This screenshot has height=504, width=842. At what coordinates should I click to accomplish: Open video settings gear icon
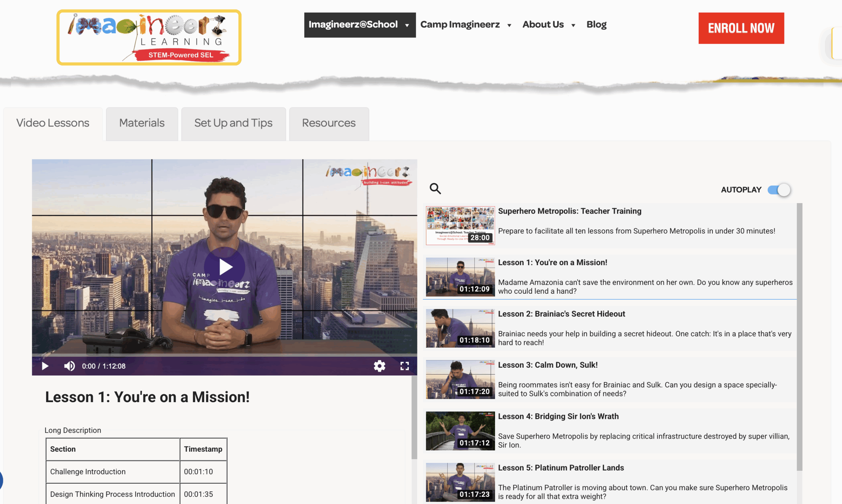click(x=379, y=366)
